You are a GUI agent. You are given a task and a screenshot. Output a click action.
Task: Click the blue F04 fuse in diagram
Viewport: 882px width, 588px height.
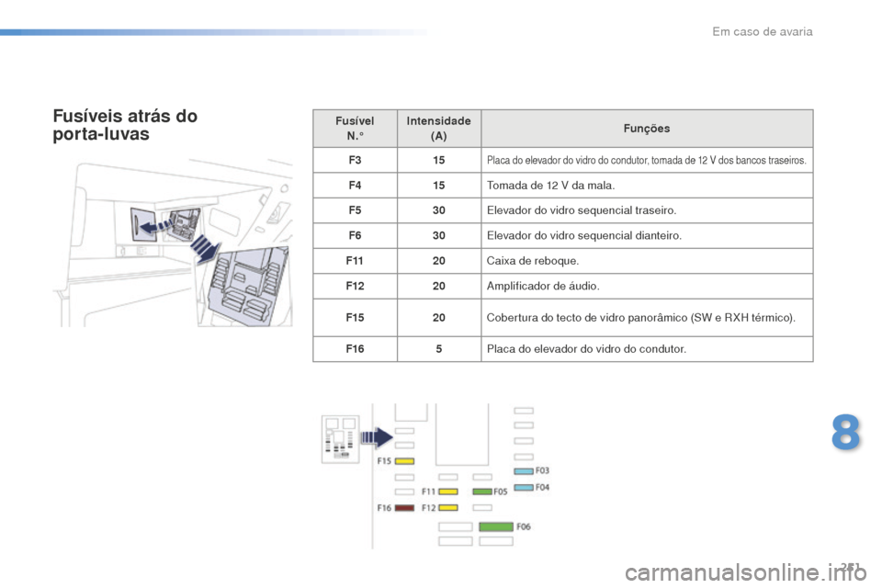tap(524, 487)
